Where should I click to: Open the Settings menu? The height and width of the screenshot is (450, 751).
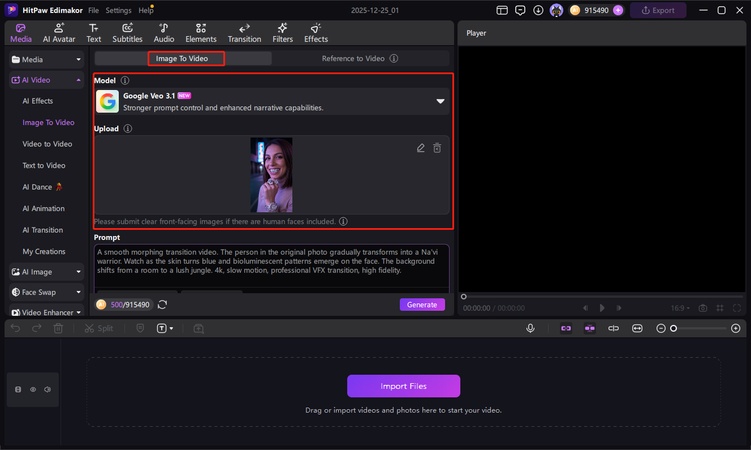pyautogui.click(x=118, y=10)
